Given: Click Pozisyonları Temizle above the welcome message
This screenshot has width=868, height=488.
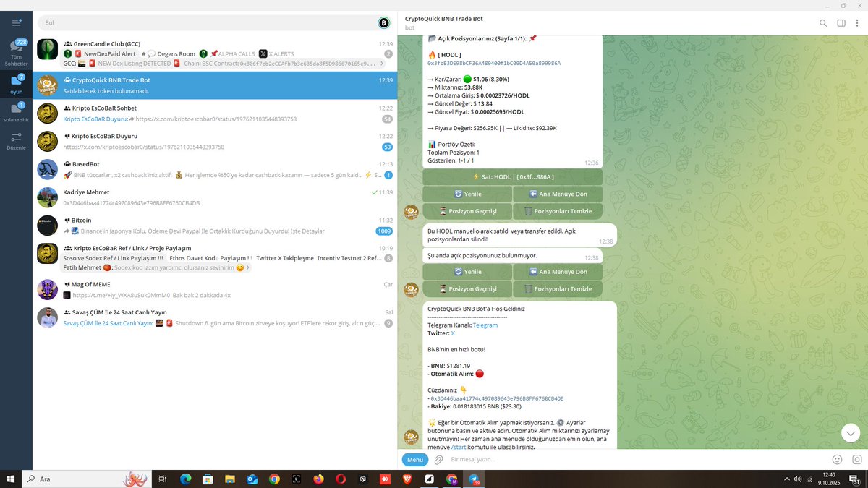Looking at the screenshot, I should [558, 289].
